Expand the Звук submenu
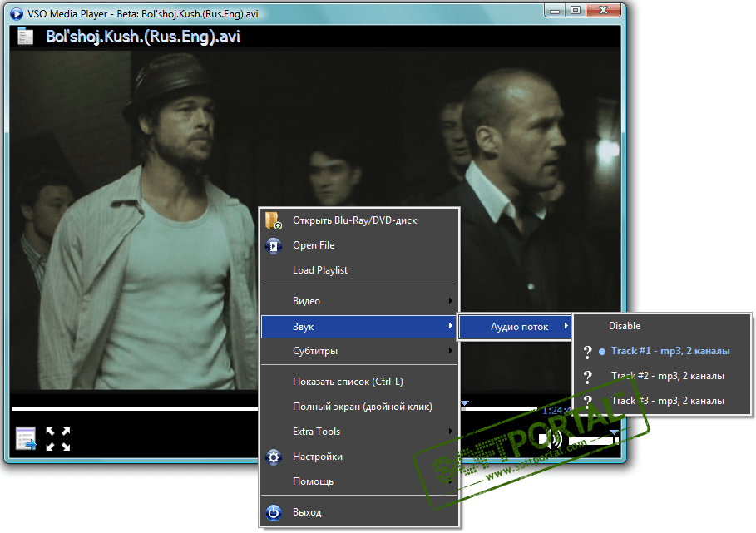Viewport: 756px width, 533px height. 359,327
